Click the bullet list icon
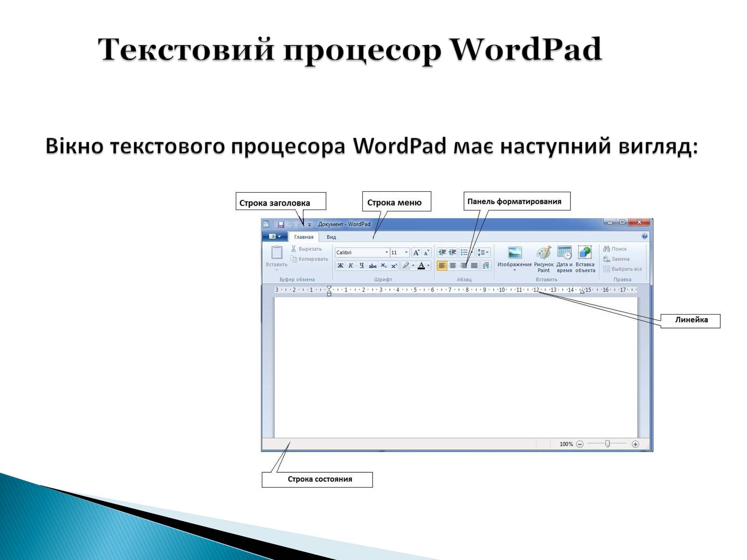747x560 pixels. [464, 252]
